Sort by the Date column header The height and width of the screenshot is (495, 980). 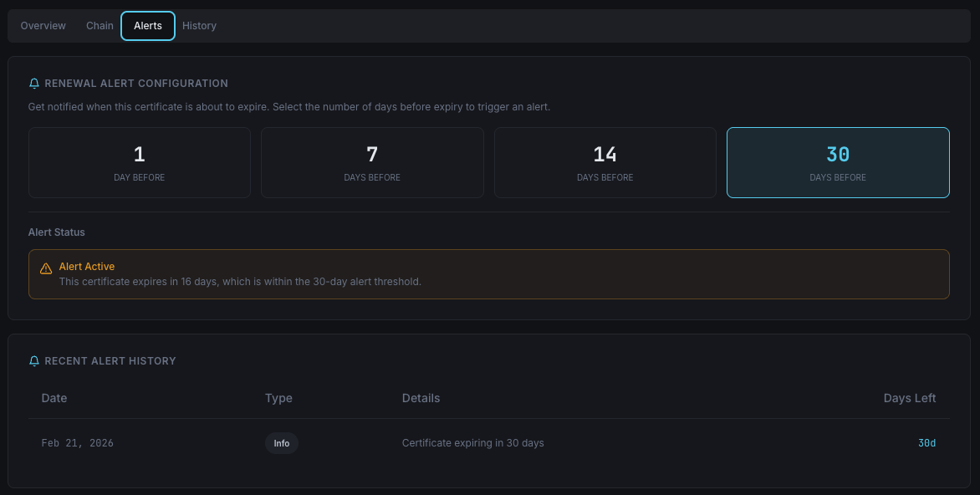(54, 398)
